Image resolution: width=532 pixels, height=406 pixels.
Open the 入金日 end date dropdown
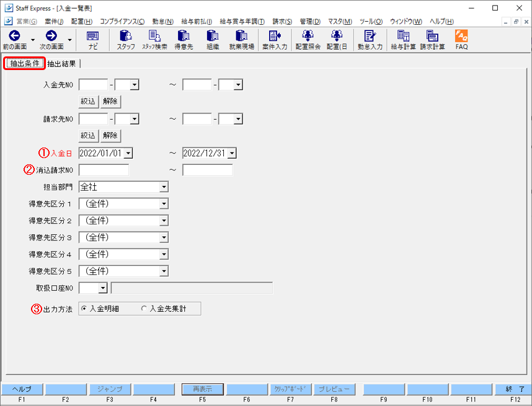pos(232,153)
